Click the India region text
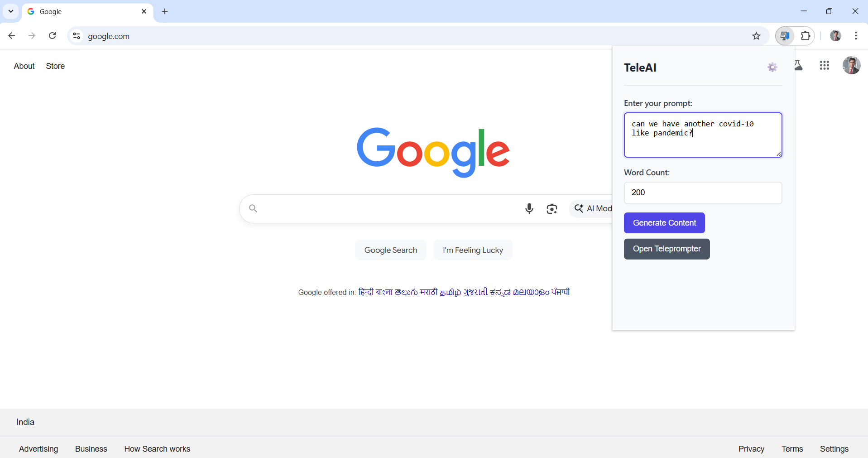 tap(25, 422)
